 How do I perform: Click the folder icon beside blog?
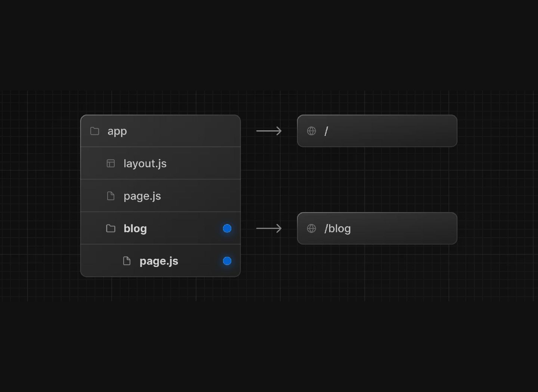pos(111,228)
